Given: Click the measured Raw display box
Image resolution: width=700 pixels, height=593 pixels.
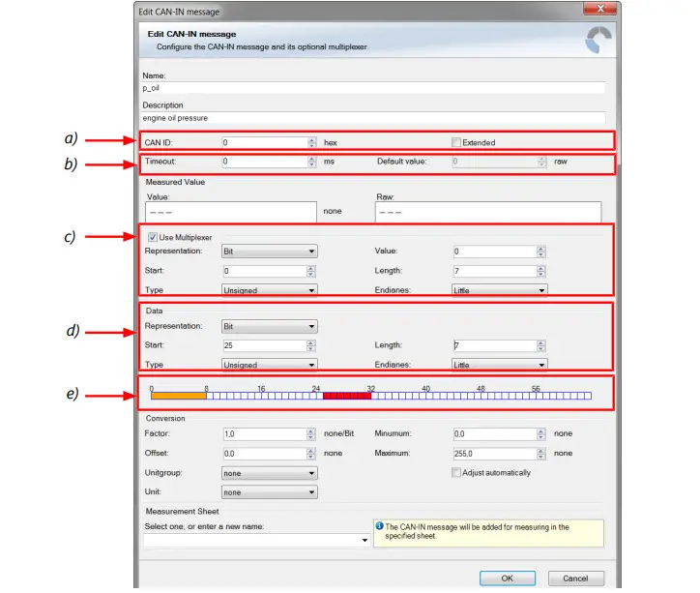Looking at the screenshot, I should click(488, 212).
